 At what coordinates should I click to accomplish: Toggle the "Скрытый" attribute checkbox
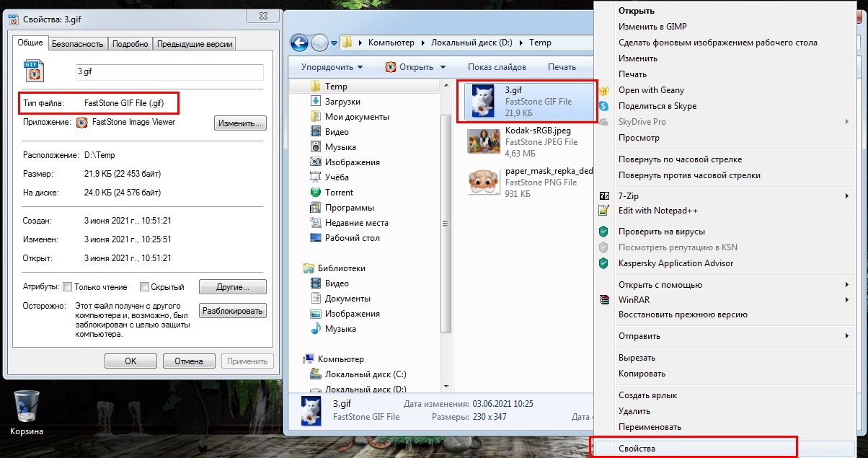tap(144, 287)
